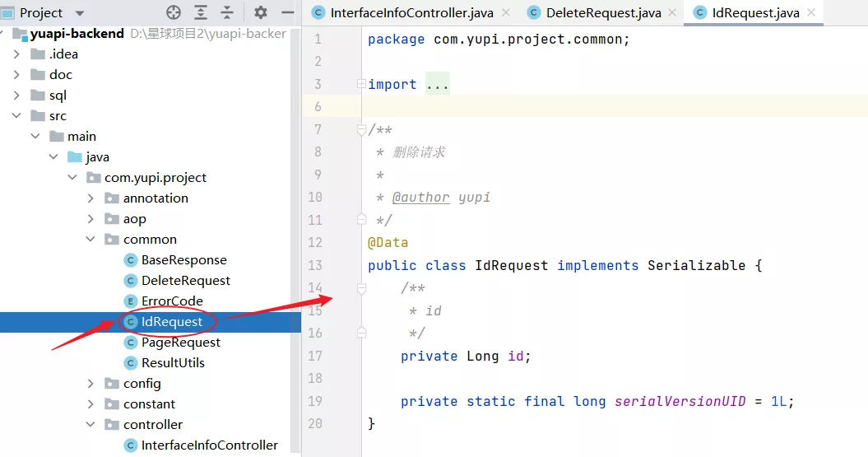
Task: Click the Expand All icon in Project toolbar
Action: coord(201,12)
